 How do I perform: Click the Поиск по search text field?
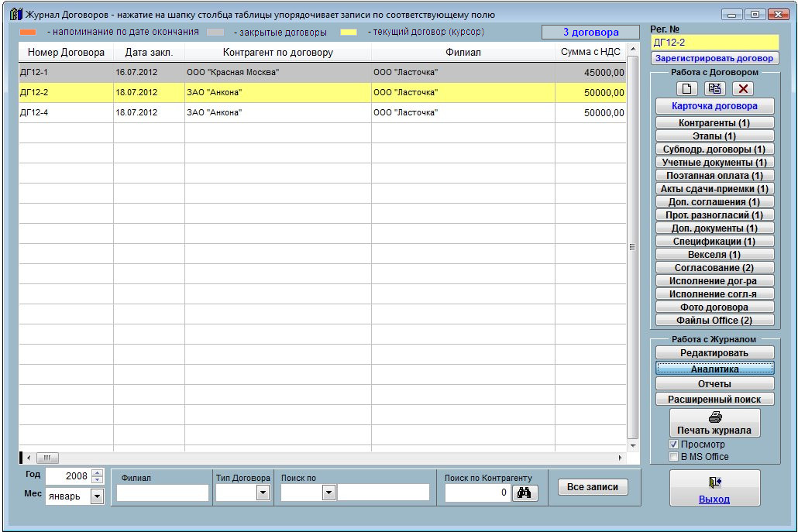(x=384, y=493)
